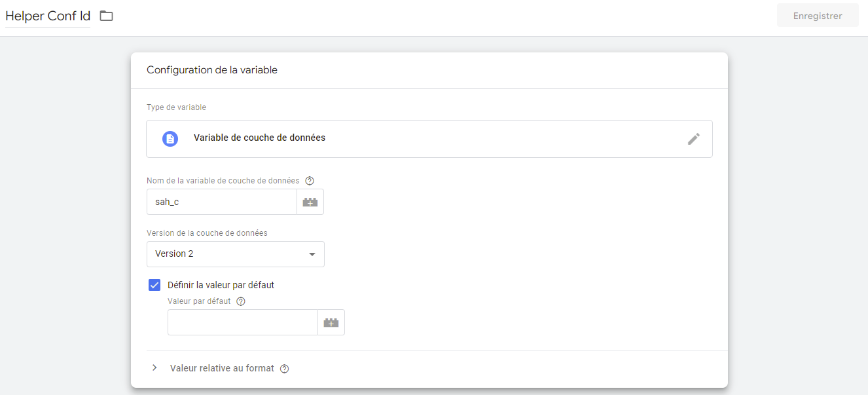
Task: Uncheck the Définir la valeur par défaut checkbox
Action: [154, 285]
